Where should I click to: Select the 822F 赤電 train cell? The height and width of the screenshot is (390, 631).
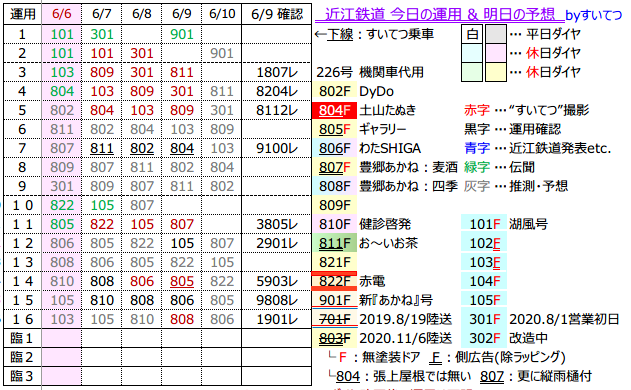click(x=334, y=281)
